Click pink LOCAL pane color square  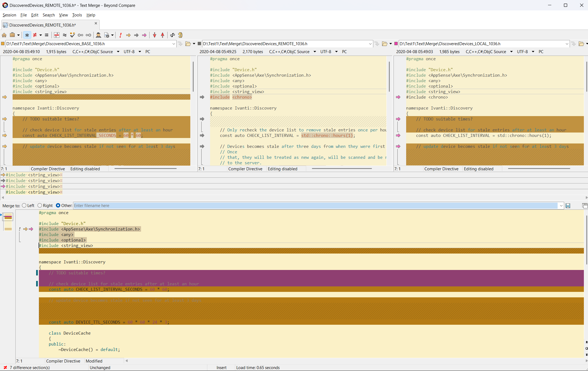(x=396, y=44)
